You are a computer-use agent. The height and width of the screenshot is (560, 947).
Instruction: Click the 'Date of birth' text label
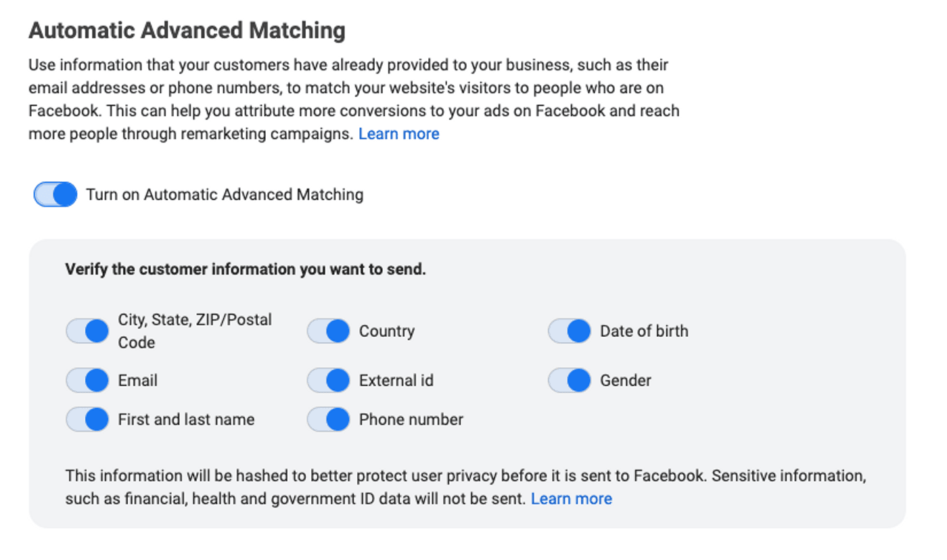[x=644, y=331]
